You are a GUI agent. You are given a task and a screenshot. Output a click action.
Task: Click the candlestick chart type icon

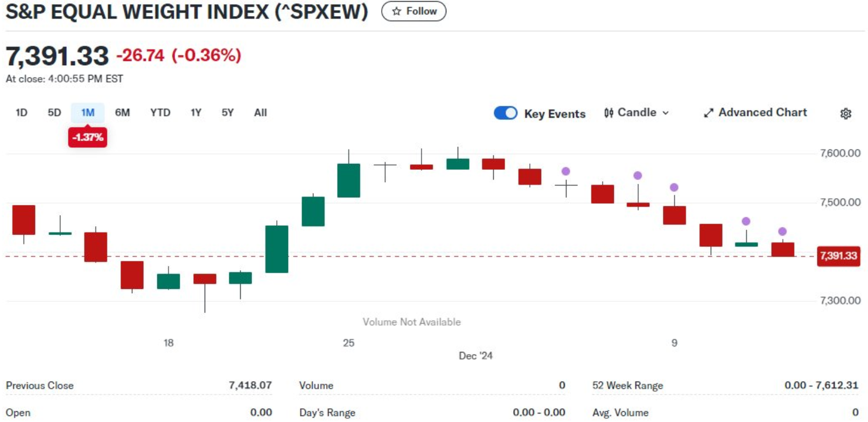tap(608, 113)
